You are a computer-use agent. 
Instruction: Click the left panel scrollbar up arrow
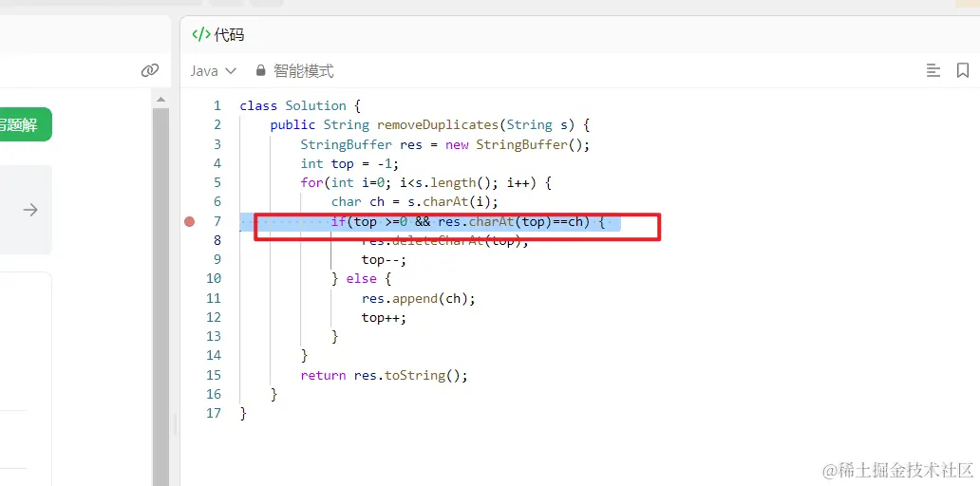[160, 100]
